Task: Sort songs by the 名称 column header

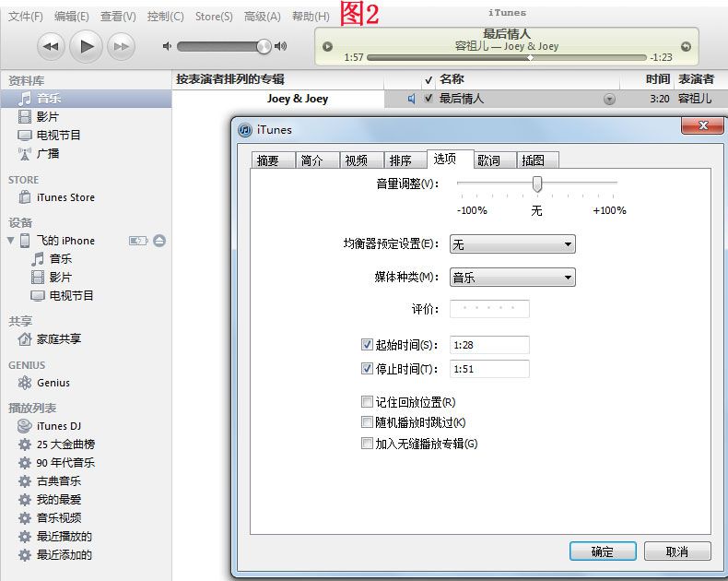Action: 527,79
